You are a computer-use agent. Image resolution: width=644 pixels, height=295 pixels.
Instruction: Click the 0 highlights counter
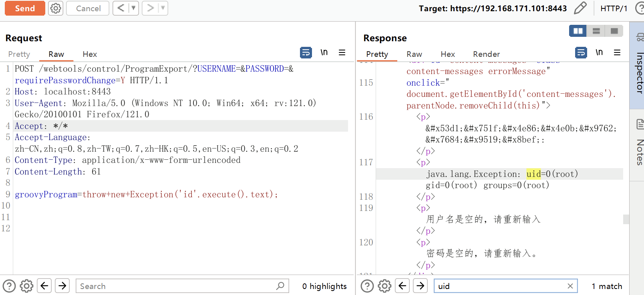pos(324,286)
